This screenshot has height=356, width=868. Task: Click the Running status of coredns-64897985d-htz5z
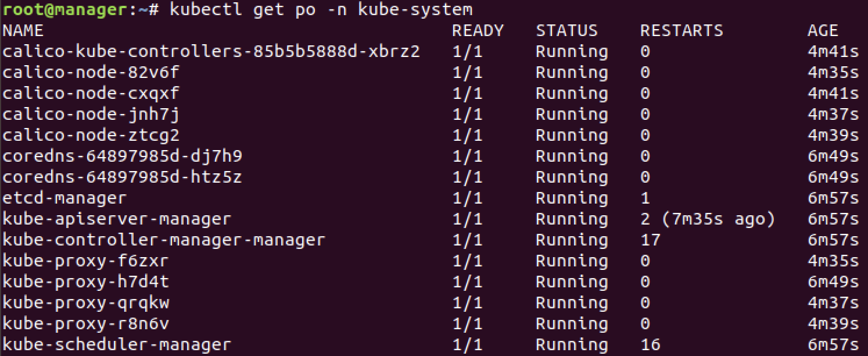point(571,177)
